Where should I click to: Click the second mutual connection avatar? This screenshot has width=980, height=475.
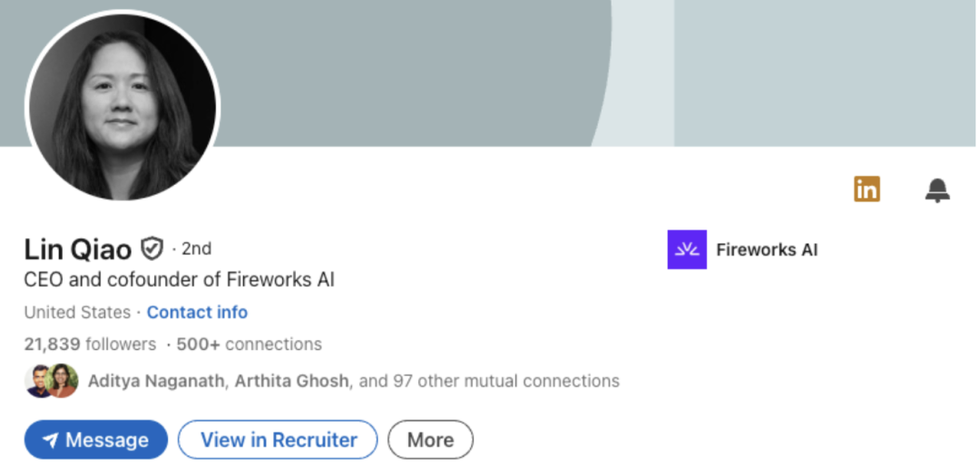(63, 381)
